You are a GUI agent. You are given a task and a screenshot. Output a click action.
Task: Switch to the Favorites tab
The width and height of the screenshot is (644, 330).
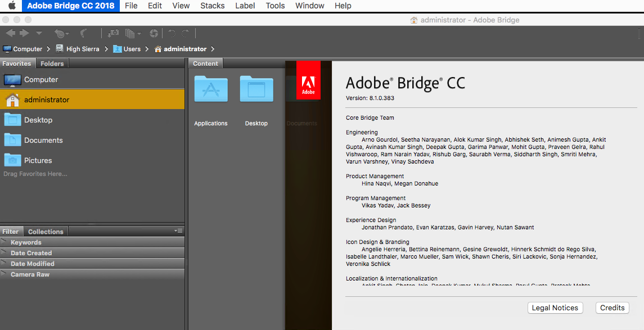coord(17,64)
